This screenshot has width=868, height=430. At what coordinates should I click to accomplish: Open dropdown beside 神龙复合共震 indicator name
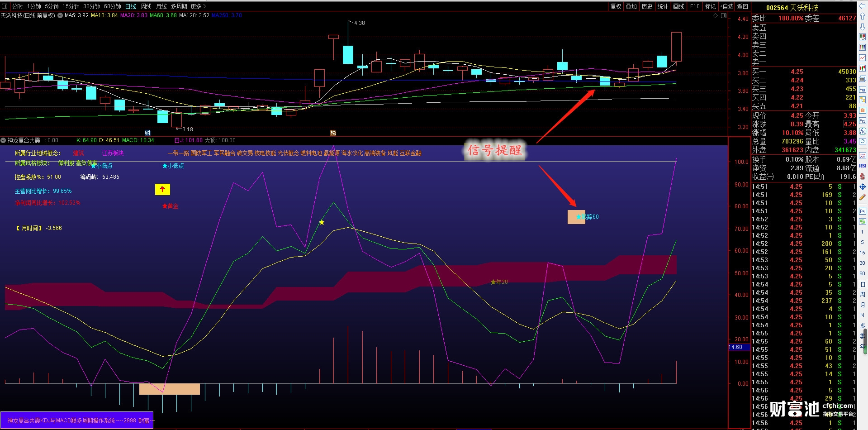pos(4,140)
